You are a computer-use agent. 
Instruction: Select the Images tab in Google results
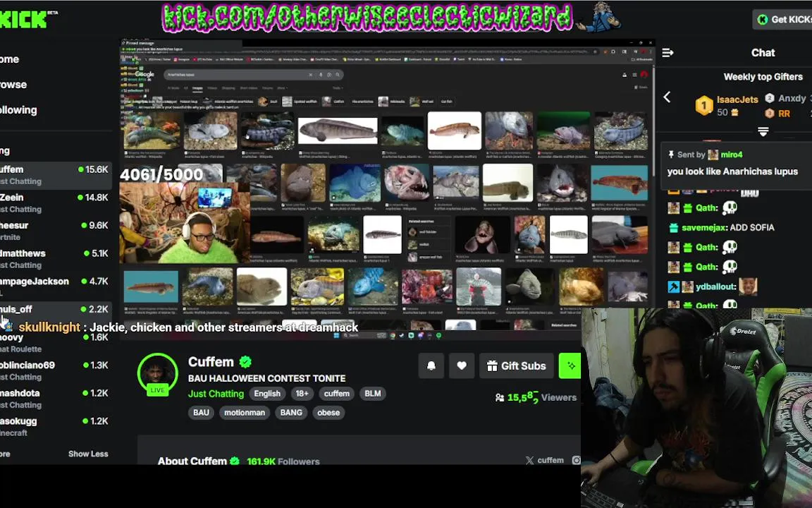(x=197, y=88)
